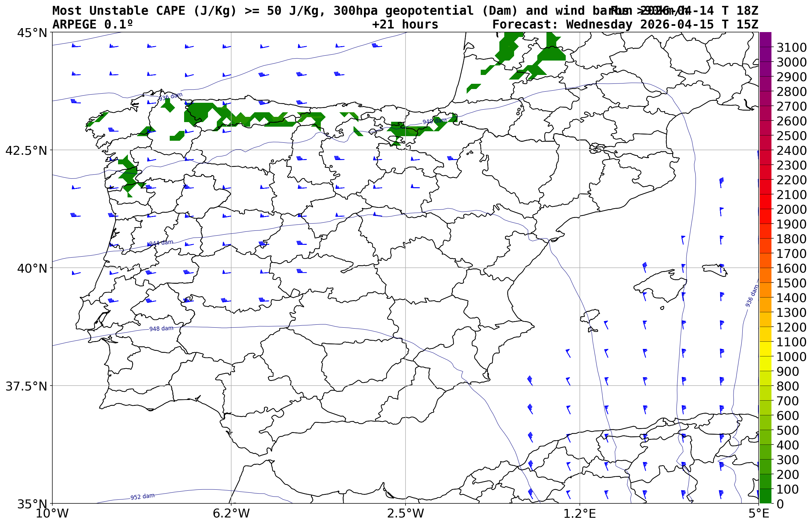Click the 1.2°E longitude axis label
Viewport: 812px width, 525px height.
579,514
